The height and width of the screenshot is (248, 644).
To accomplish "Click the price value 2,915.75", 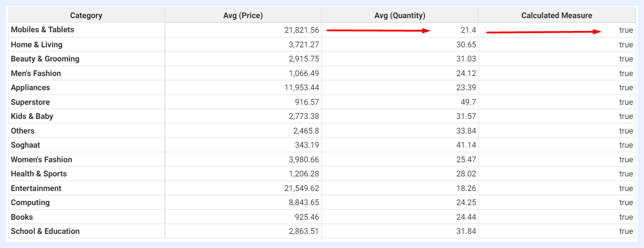I will tap(303, 59).
